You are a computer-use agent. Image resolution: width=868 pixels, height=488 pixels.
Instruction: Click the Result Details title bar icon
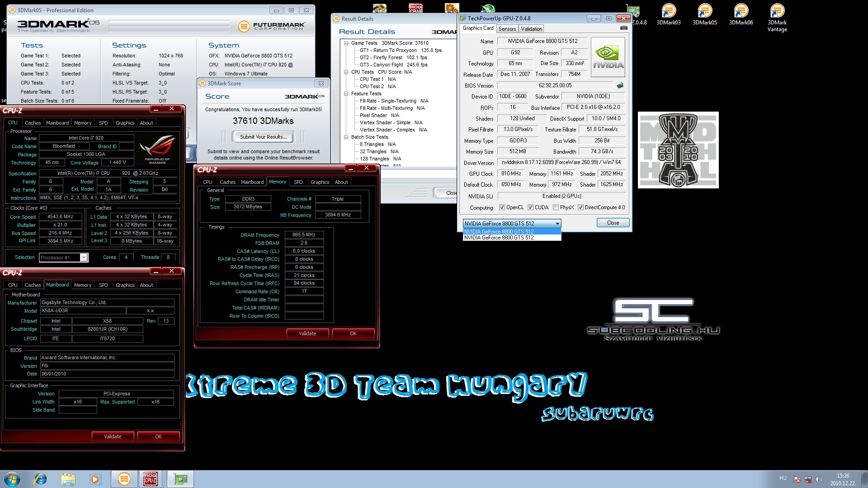point(336,19)
